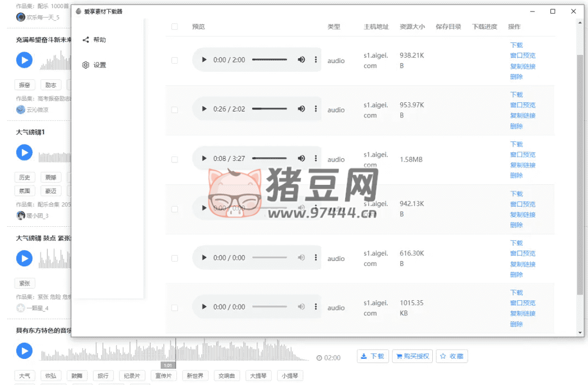Seek on the 0:26 / 2:02 audio progress bar
Image resolution: width=588 pixels, height=385 pixels.
point(269,109)
